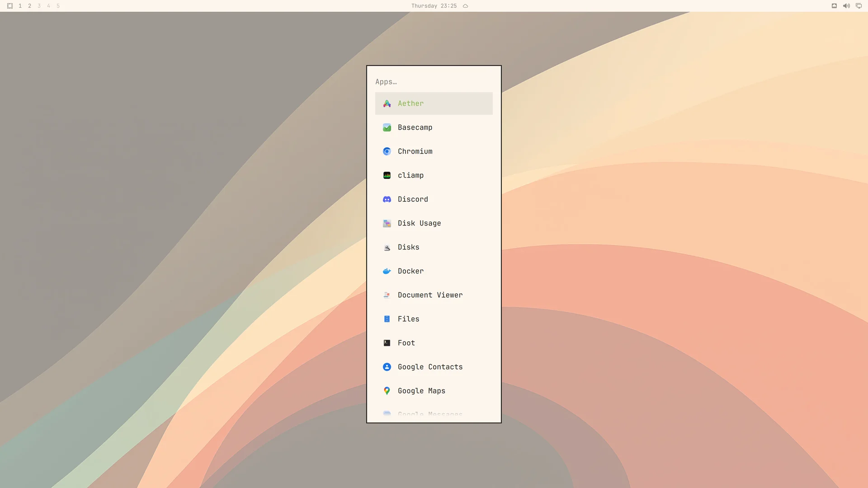Click the cliamp equalizer icon
Image resolution: width=868 pixels, height=488 pixels.
tap(387, 175)
